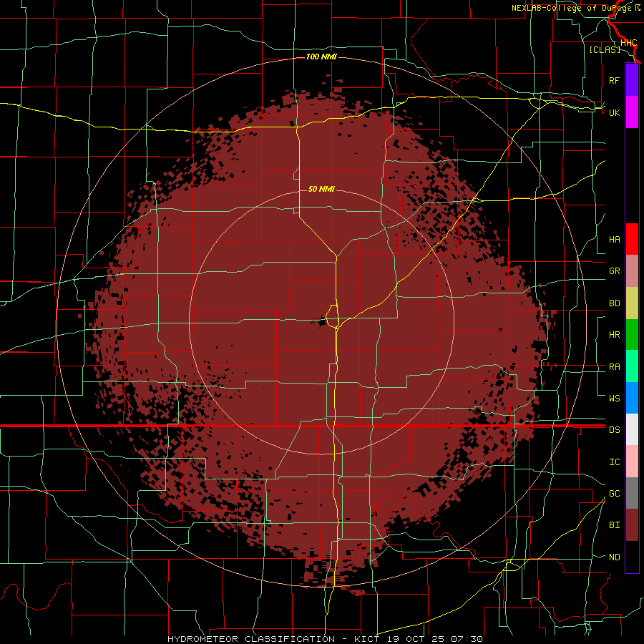Click the DS legend label

(614, 430)
